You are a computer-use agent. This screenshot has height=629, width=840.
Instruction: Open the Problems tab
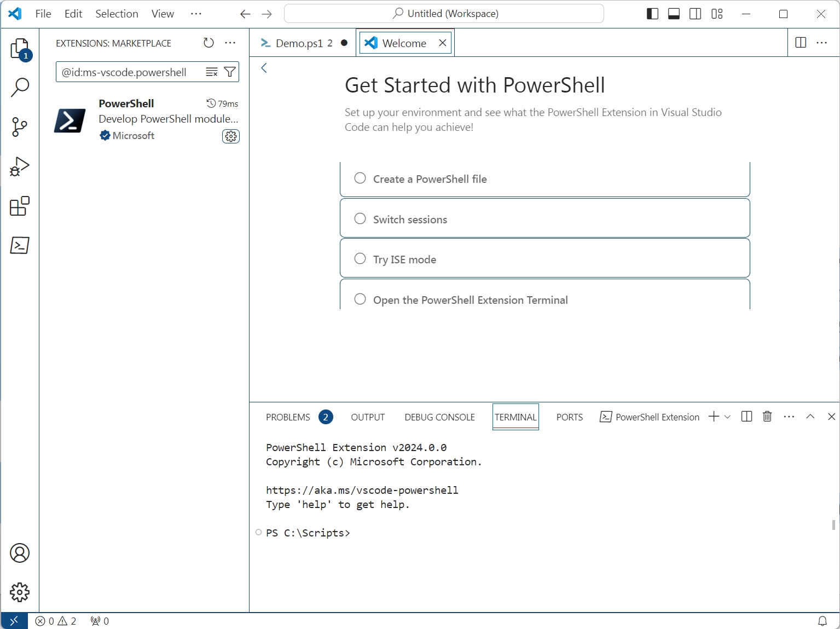287,417
